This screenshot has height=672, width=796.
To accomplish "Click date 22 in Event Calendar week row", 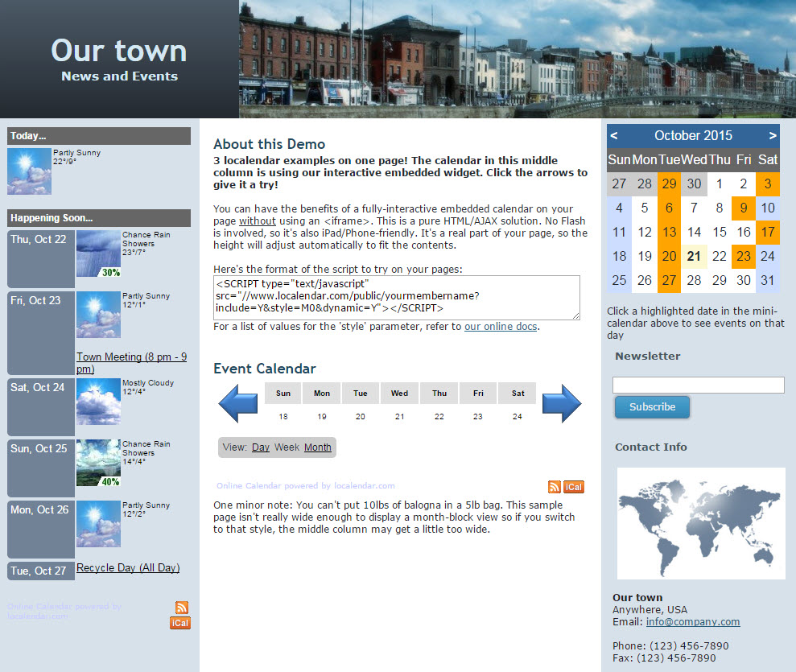I will click(x=439, y=417).
